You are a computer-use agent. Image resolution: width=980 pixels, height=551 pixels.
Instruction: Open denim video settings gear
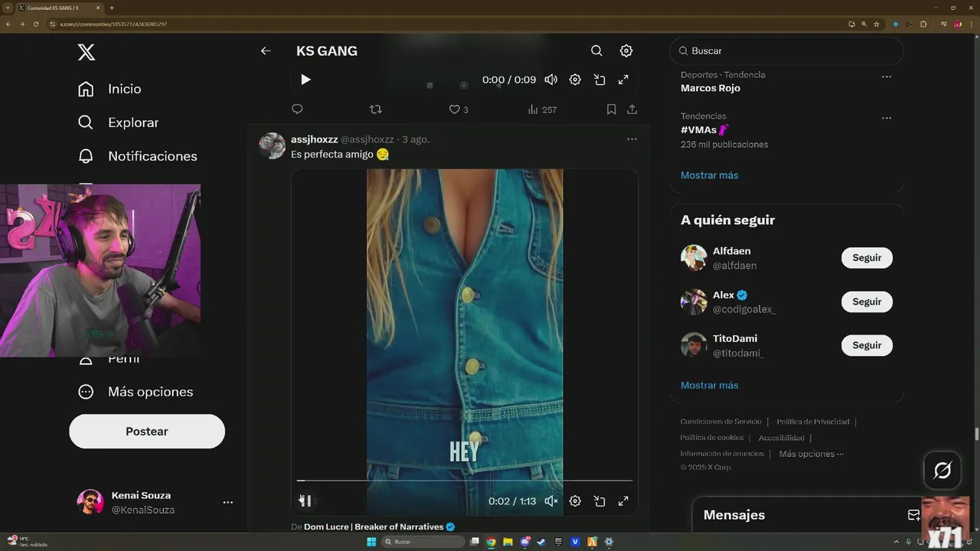point(575,501)
